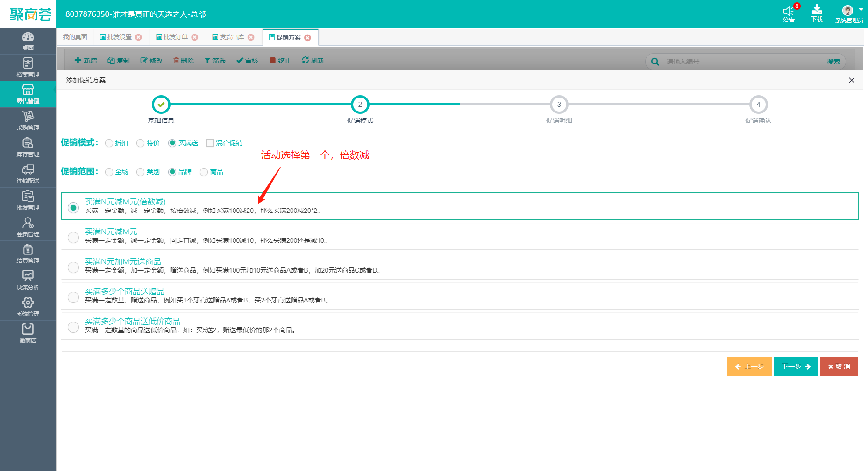Go back with the 上一步 button

click(749, 366)
